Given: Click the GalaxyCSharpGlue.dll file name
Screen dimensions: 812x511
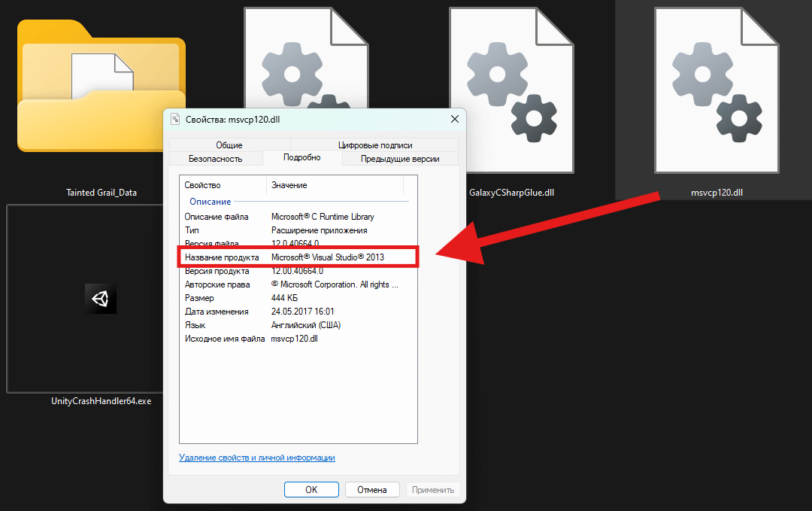Looking at the screenshot, I should 512,192.
